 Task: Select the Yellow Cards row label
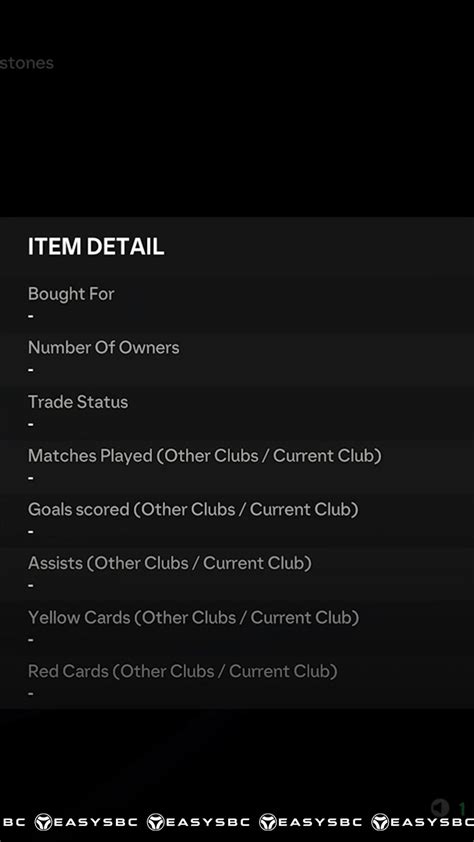pyautogui.click(x=193, y=617)
